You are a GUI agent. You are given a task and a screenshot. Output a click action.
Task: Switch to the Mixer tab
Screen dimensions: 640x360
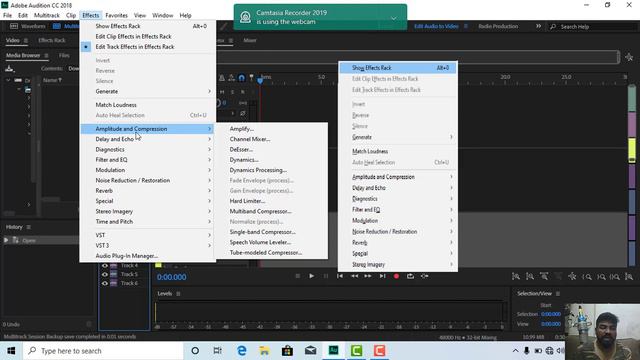[x=250, y=40]
